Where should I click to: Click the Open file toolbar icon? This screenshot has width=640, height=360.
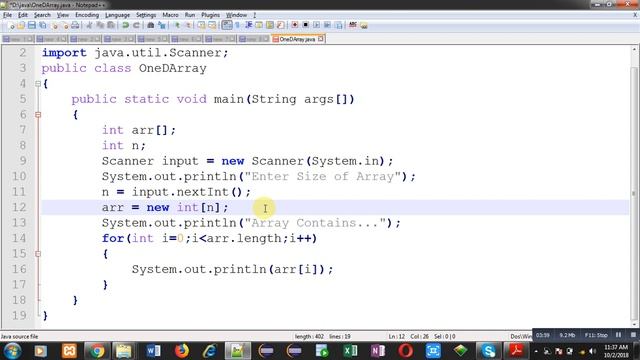tap(20, 25)
